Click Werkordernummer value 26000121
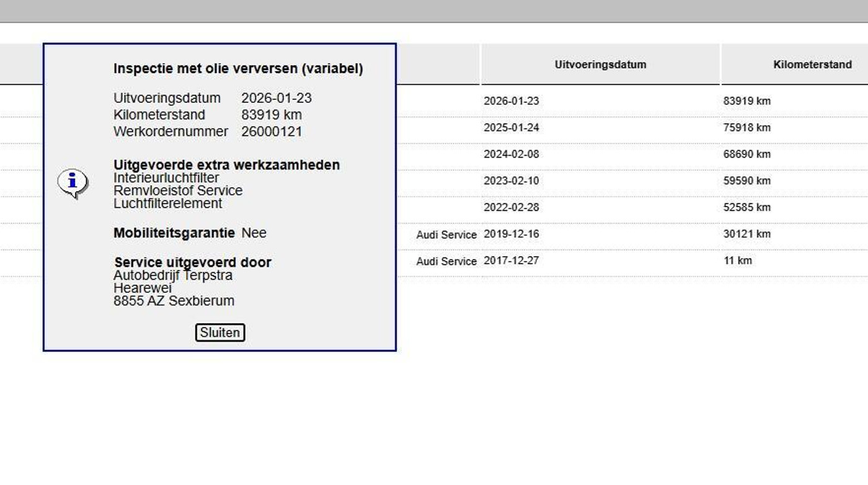 click(x=272, y=131)
